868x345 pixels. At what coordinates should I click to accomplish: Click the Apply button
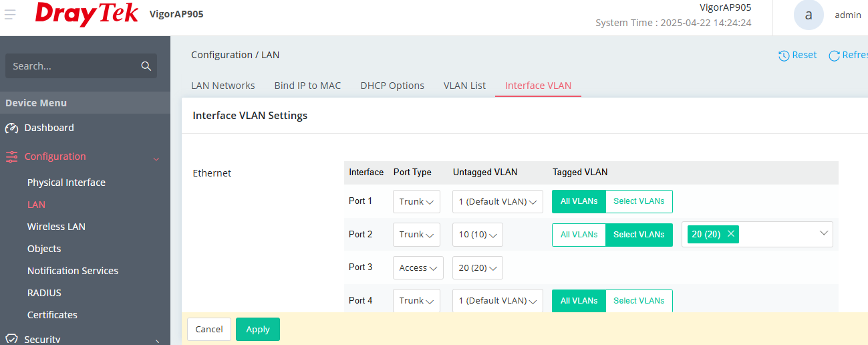click(258, 329)
